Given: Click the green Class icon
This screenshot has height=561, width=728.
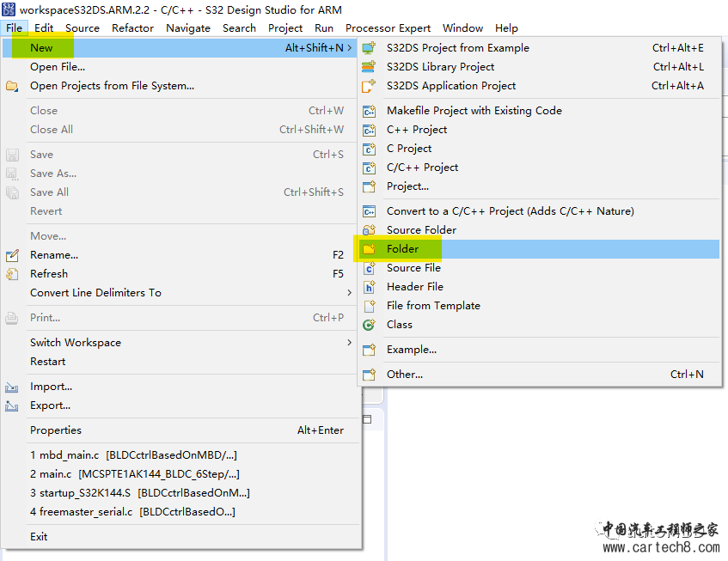Looking at the screenshot, I should point(369,325).
